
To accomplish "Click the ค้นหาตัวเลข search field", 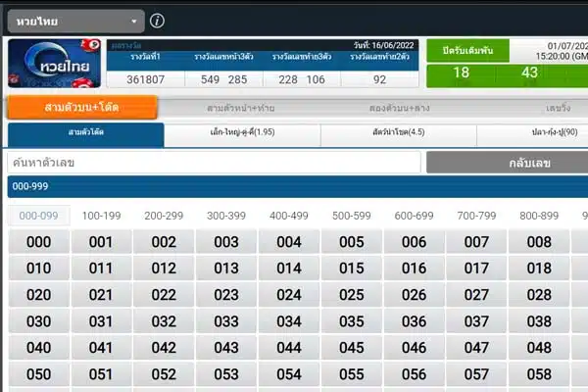I will (x=214, y=163).
